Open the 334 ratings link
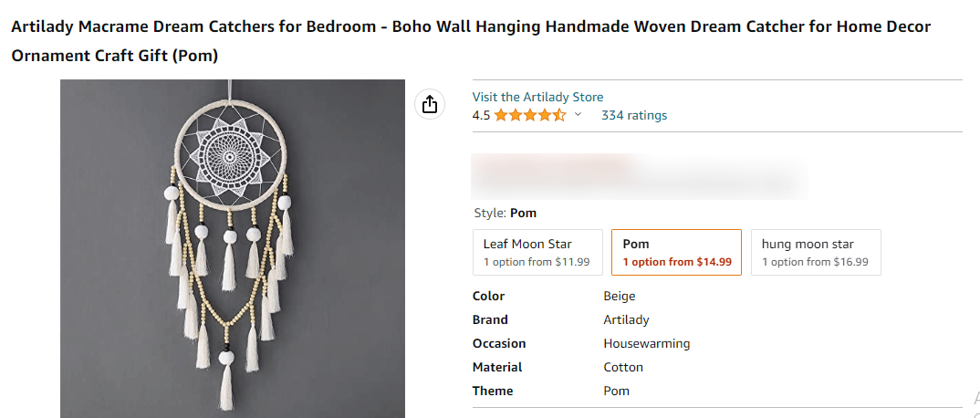The height and width of the screenshot is (418, 980). pos(634,115)
